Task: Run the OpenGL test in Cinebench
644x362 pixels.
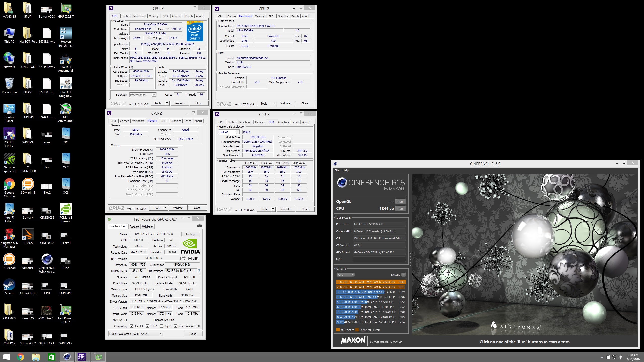Action: pos(400,202)
